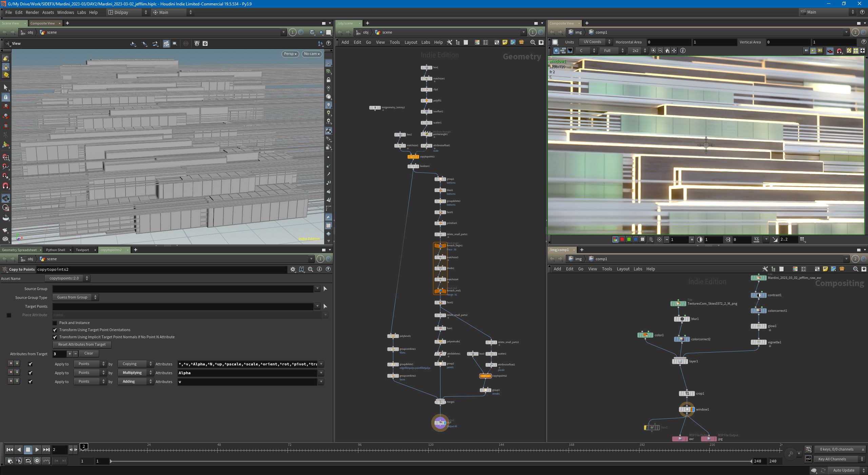Toggle the alpha channel checkerboard button

coord(642,240)
